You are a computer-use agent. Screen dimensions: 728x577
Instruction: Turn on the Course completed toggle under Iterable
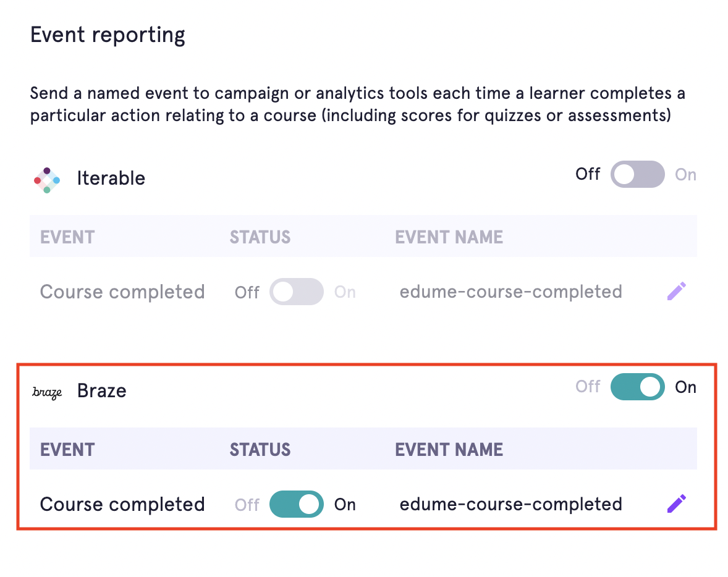tap(296, 291)
